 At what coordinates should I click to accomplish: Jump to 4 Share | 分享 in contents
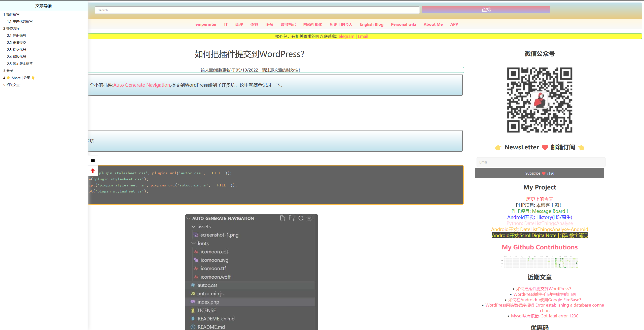tap(19, 78)
